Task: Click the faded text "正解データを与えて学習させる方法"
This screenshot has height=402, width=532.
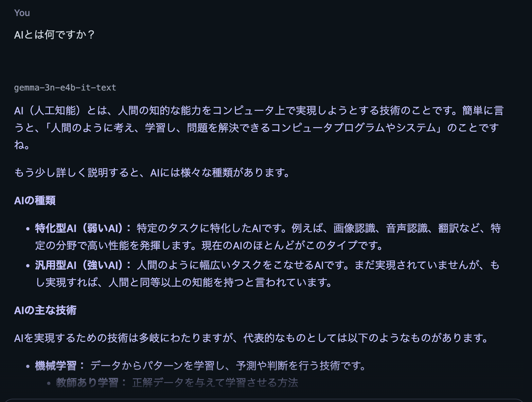Action: (215, 383)
